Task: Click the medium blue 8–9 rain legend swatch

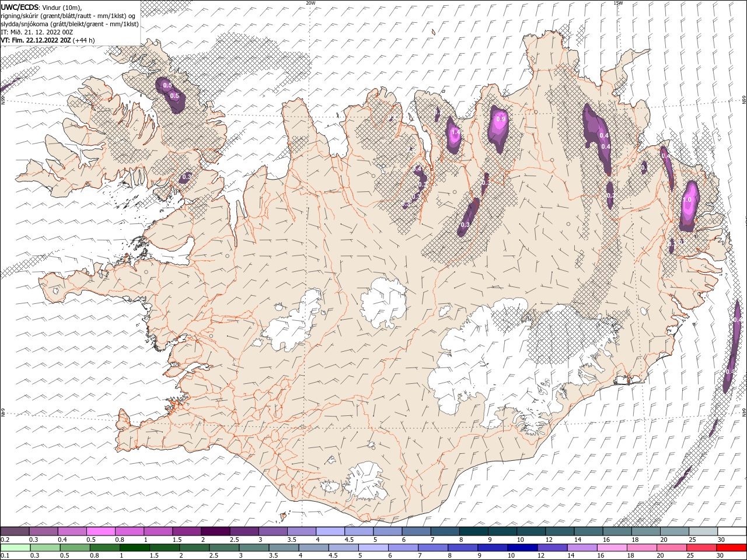Action: click(x=463, y=547)
